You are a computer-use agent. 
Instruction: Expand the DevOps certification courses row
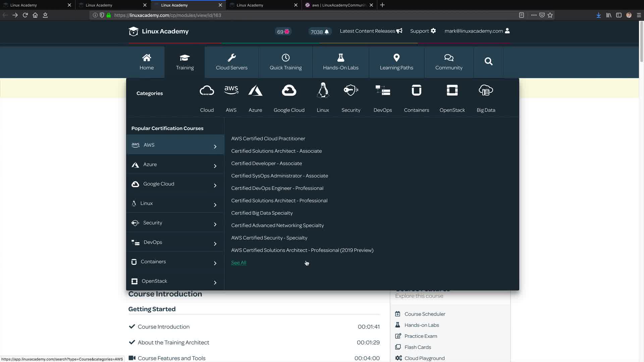point(175,242)
